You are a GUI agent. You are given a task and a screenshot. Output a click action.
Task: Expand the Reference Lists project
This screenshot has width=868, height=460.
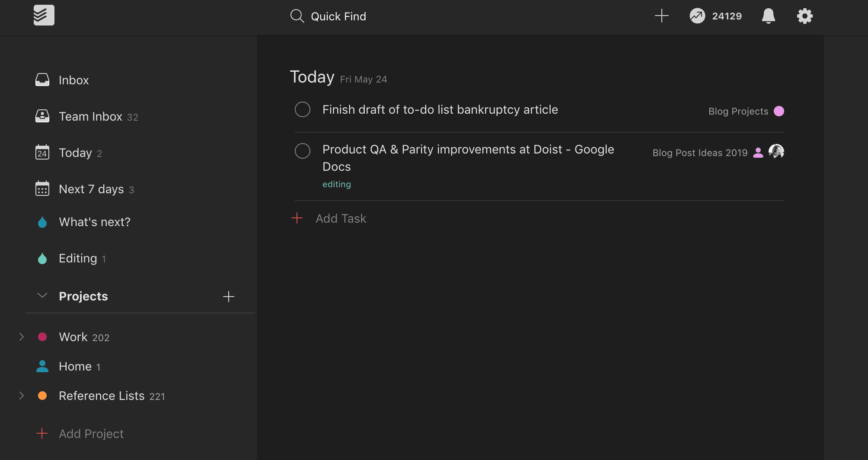(22, 396)
